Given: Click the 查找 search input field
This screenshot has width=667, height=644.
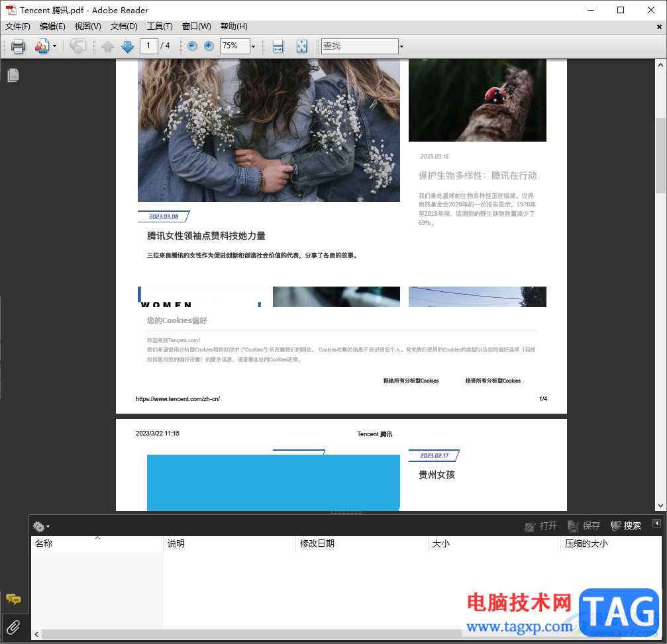Looking at the screenshot, I should [360, 46].
